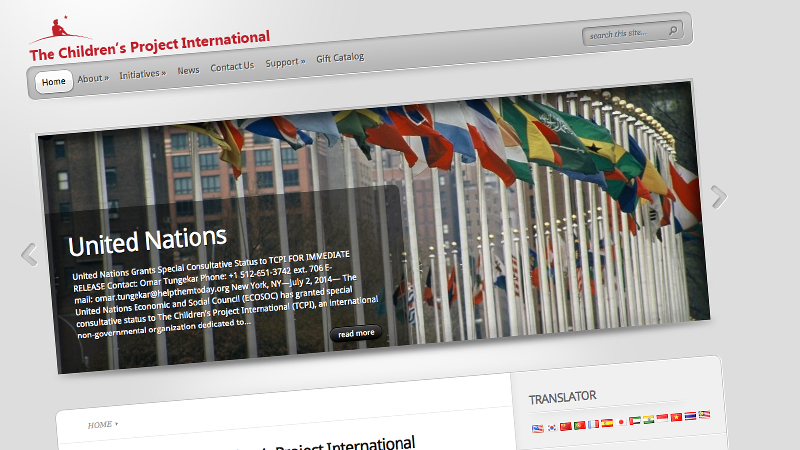Screen dimensions: 800x450
Task: Click the Malaysia flag in the Translator
Action: coord(705,414)
